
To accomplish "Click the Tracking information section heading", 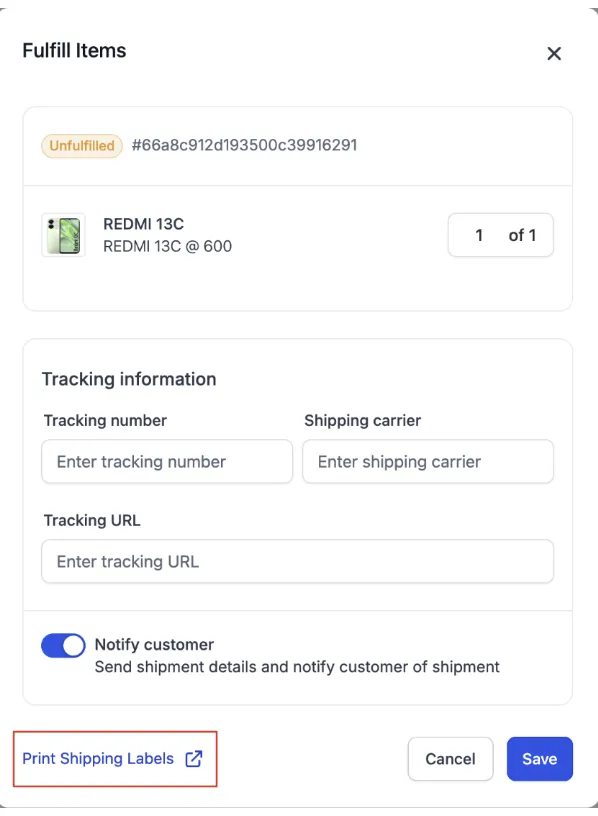I will click(x=129, y=379).
